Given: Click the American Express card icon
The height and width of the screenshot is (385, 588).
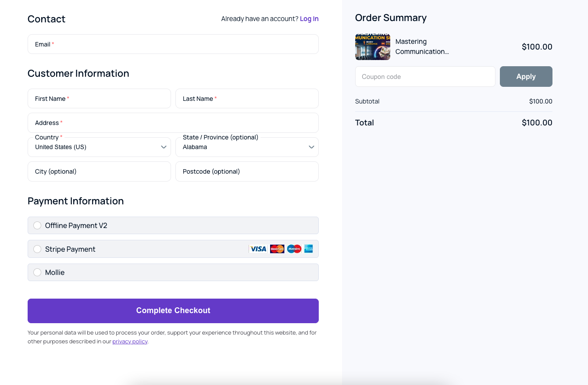Looking at the screenshot, I should coord(308,249).
